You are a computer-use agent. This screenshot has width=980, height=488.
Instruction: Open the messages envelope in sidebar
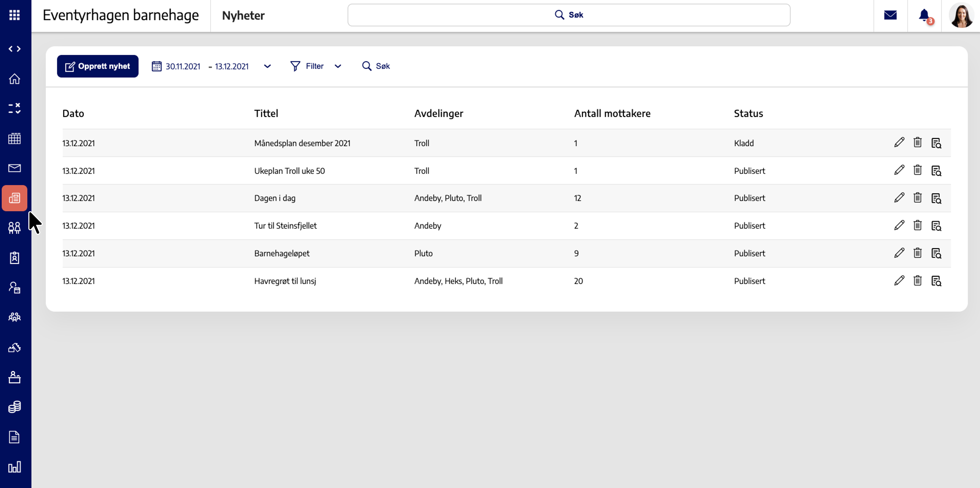coord(14,168)
